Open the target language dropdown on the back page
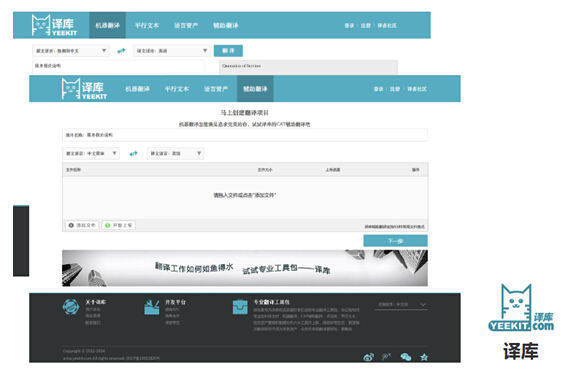Image resolution: width=561 pixels, height=380 pixels. point(171,51)
